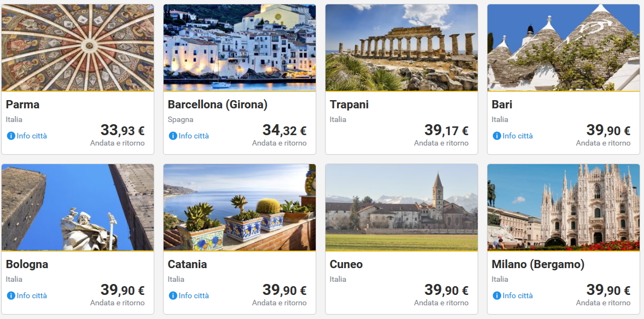Open the Cuneo abbey photo
The image size is (644, 319).
point(402,207)
